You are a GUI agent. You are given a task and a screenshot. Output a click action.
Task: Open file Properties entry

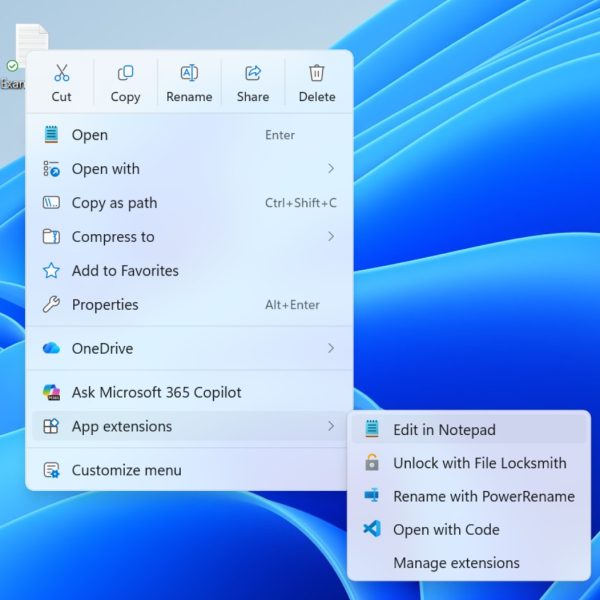pos(189,305)
